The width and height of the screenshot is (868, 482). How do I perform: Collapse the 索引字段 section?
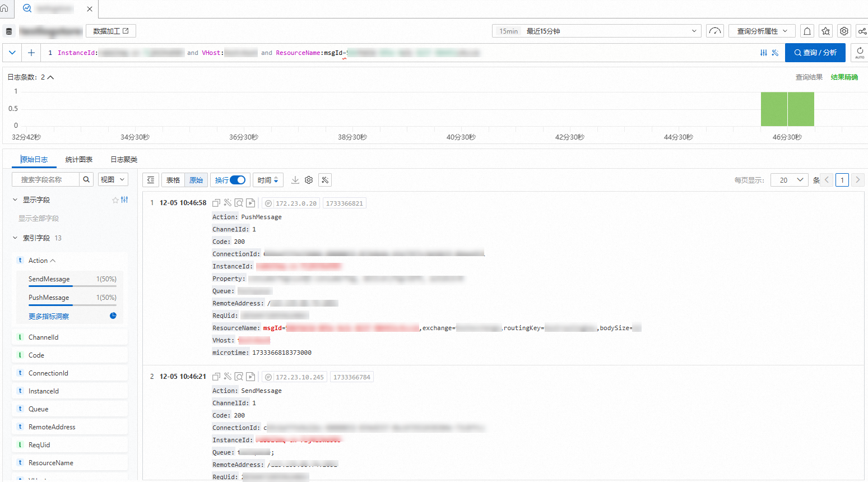click(15, 238)
